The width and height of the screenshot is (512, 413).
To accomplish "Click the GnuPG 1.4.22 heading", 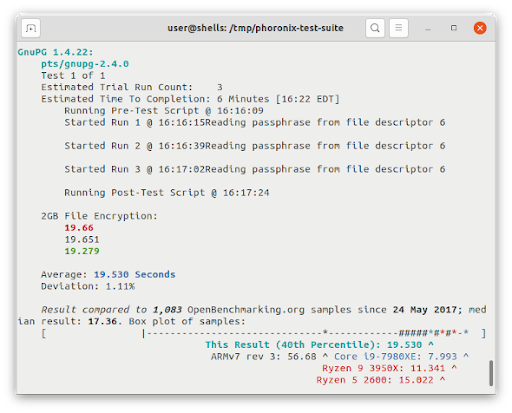I will point(56,52).
